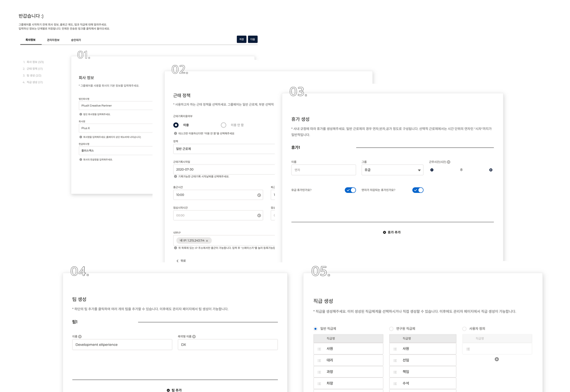570x392 pixels.
Task: Go to step 3 팀 생성 (2/2)
Action: [x=32, y=75]
